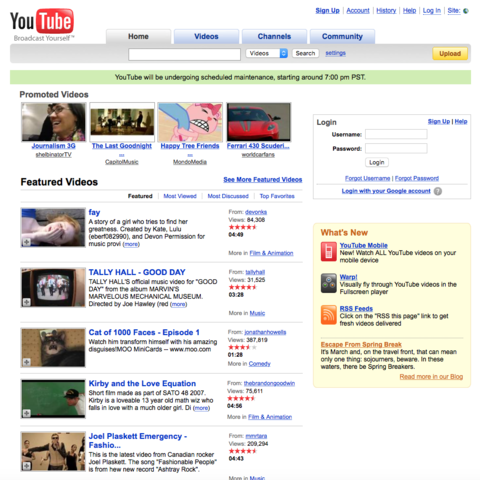Viewport: 480px width, 480px height.
Task: Add TALLY HALL video to QuickList plus icon
Action: [27, 302]
